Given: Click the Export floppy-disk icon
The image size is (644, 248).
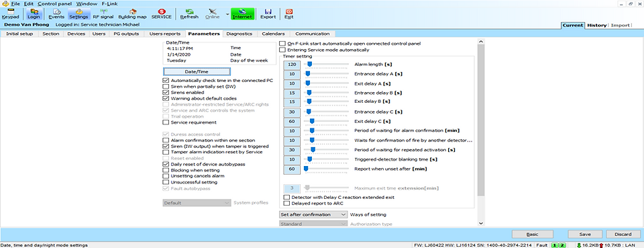Looking at the screenshot, I should coord(268,14).
